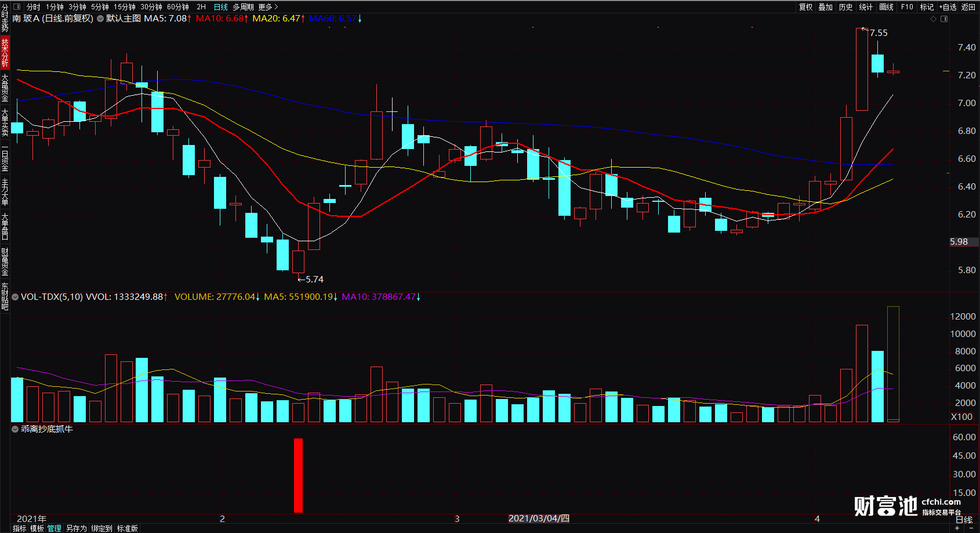Activate the 画线 drawing tool
The height and width of the screenshot is (533, 980).
point(886,7)
